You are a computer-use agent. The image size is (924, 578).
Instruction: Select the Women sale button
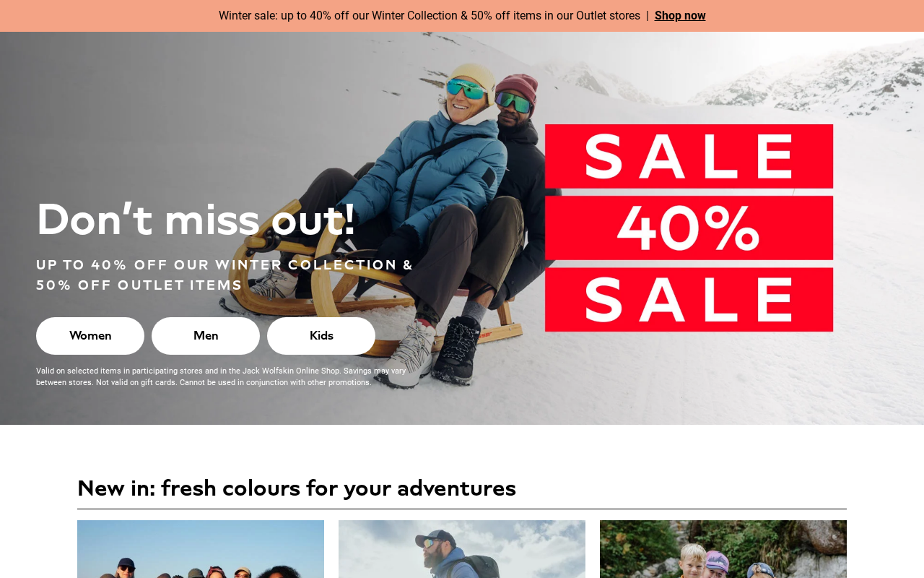pyautogui.click(x=90, y=336)
